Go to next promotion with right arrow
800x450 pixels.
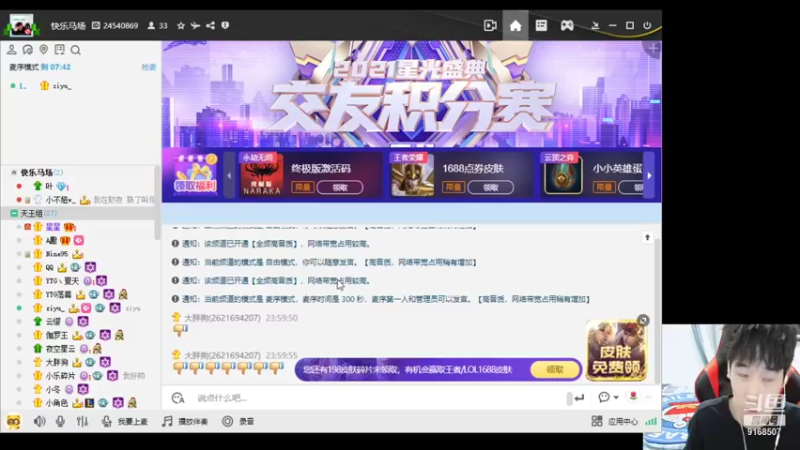tap(649, 176)
